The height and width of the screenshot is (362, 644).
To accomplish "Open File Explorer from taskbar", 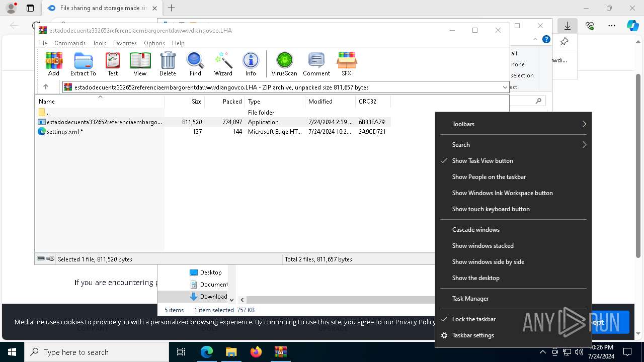I will [231, 352].
